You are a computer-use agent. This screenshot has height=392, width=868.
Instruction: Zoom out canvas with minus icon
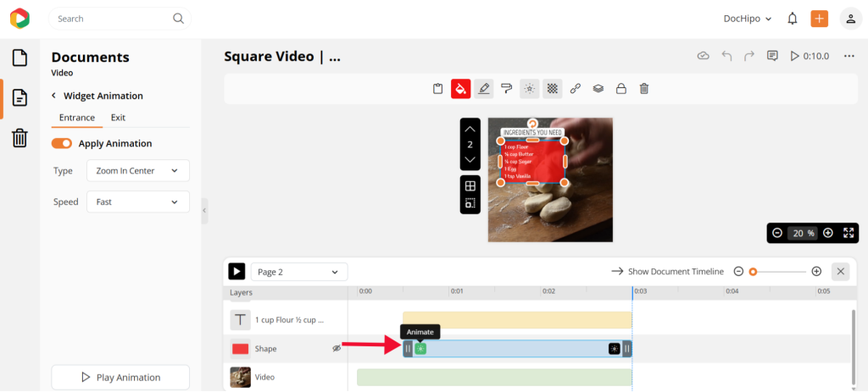click(777, 233)
